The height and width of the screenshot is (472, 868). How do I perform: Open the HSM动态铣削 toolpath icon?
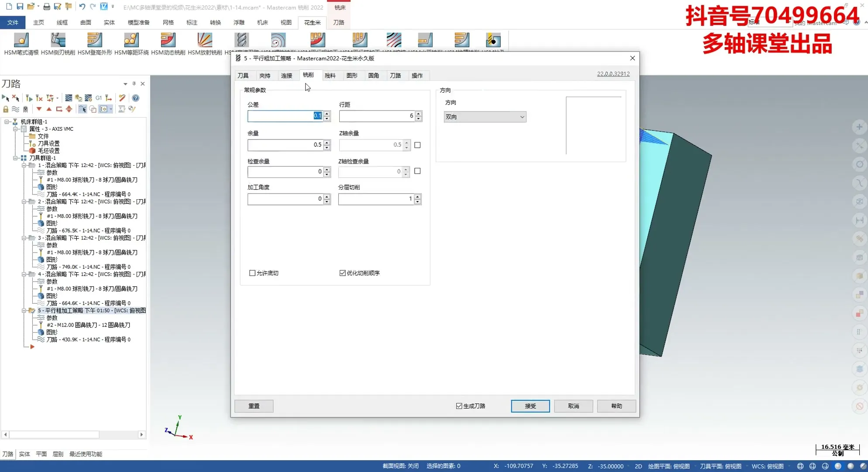point(168,41)
